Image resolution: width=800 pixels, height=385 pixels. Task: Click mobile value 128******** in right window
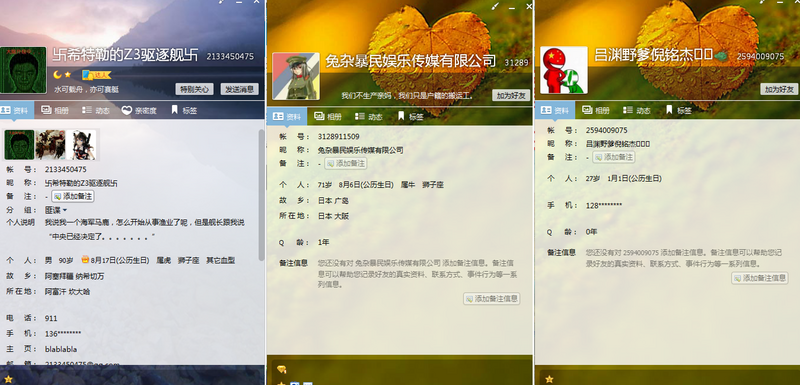[604, 205]
